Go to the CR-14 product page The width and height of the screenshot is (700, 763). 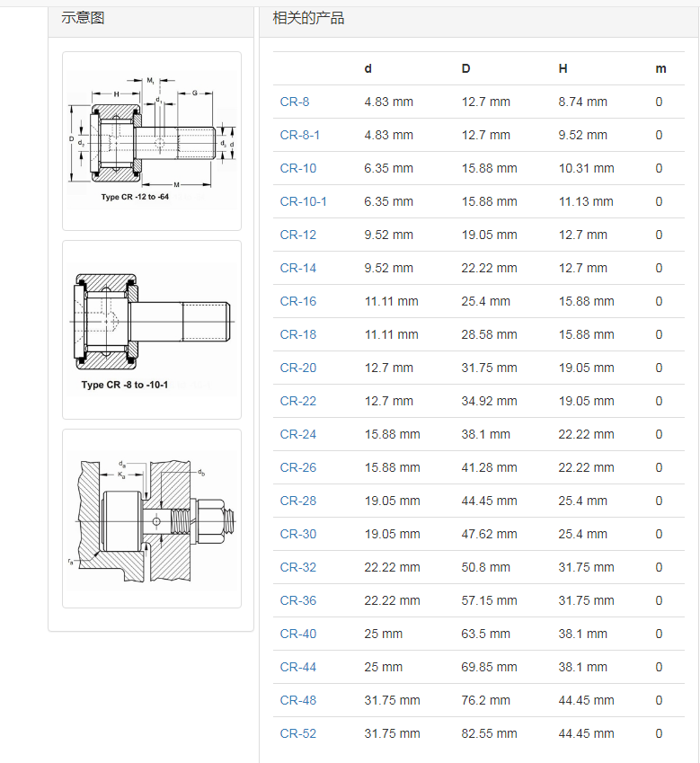297,269
